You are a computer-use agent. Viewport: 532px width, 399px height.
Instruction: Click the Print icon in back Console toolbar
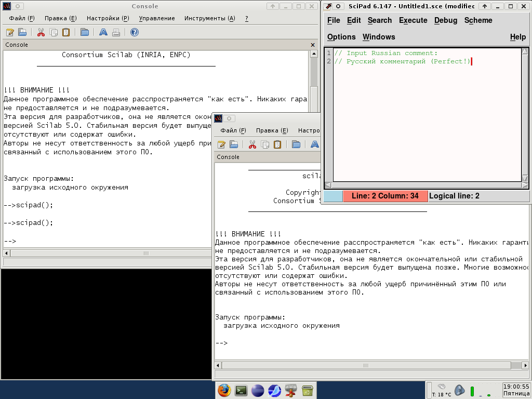[116, 32]
